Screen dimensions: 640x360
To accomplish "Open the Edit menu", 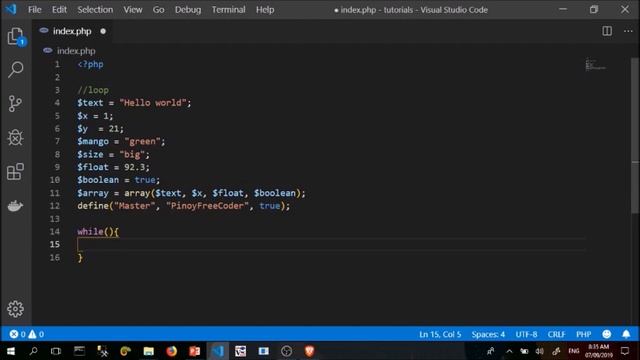I will point(59,9).
